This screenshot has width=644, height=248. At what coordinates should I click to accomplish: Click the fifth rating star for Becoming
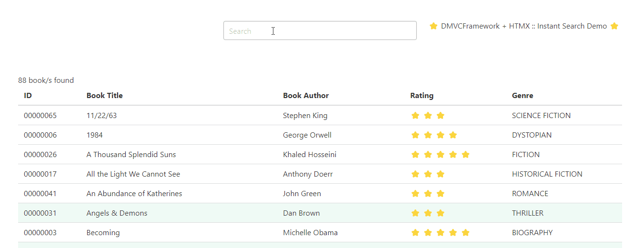point(466,233)
